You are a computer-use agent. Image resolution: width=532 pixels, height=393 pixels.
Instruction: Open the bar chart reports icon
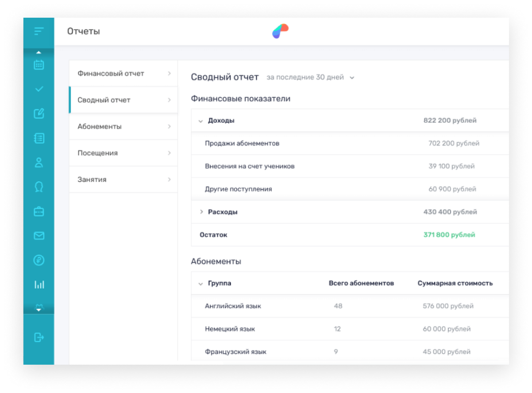pos(39,285)
